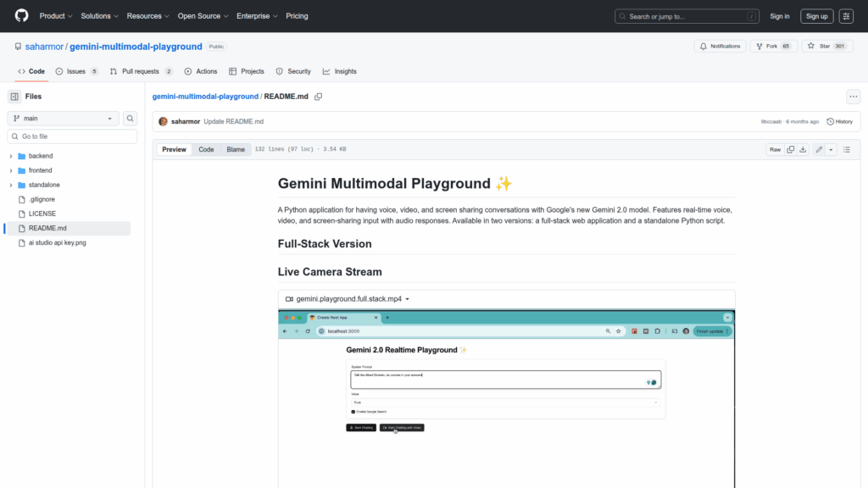This screenshot has width=868, height=488.
Task: Select the Preview view toggle
Action: click(175, 150)
